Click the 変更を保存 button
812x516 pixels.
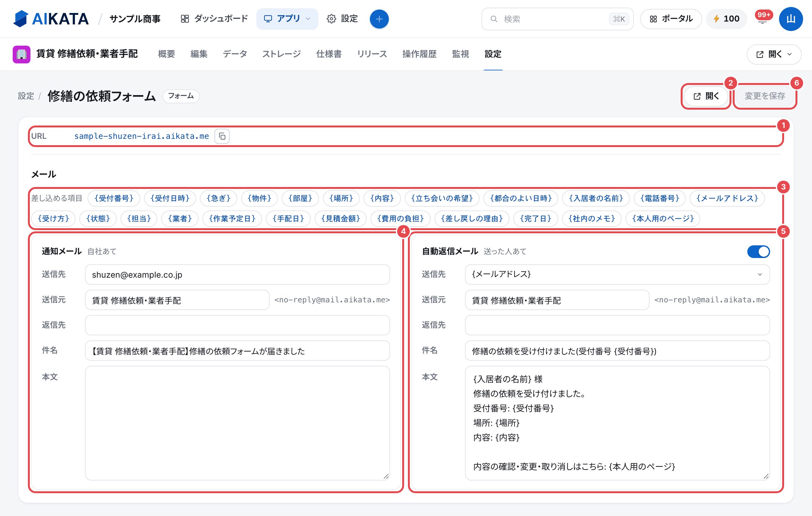pos(765,96)
